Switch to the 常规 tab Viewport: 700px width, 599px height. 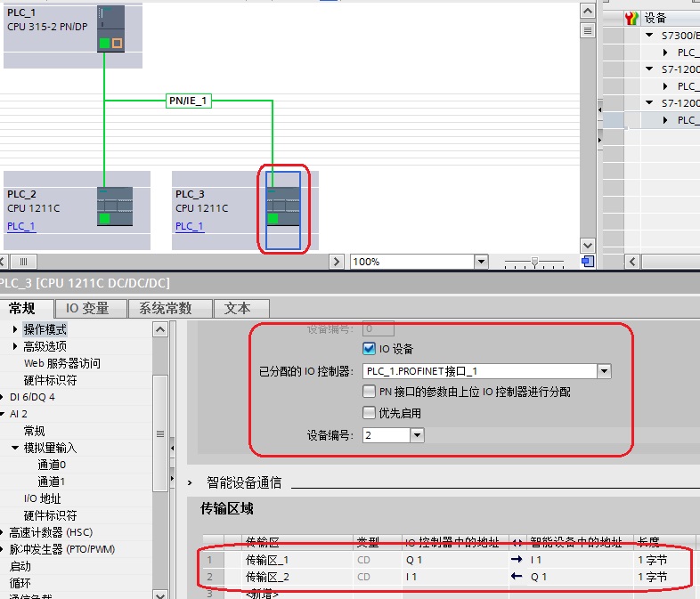(x=22, y=308)
